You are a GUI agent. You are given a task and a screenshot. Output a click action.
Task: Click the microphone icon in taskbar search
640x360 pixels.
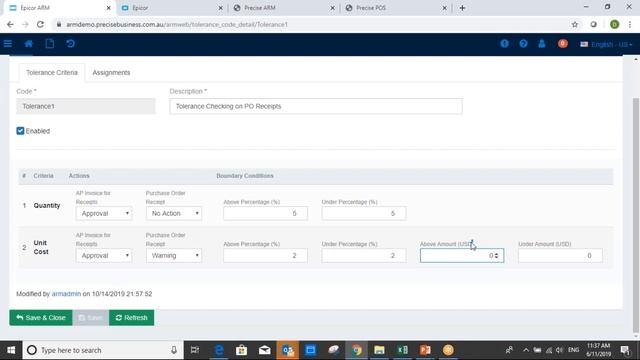coord(174,350)
